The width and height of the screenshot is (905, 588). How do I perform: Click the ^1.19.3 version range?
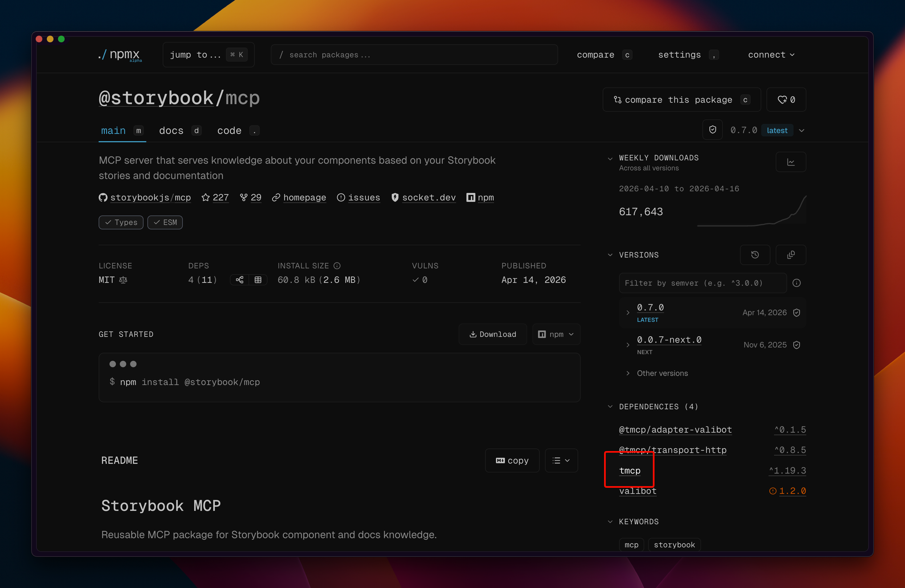[x=787, y=471]
